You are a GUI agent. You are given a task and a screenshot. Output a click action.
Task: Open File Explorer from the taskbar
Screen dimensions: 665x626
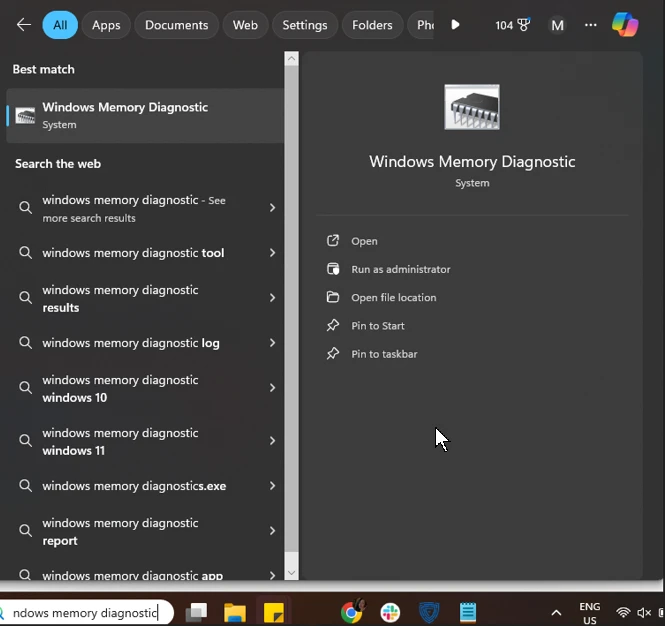pyautogui.click(x=235, y=612)
